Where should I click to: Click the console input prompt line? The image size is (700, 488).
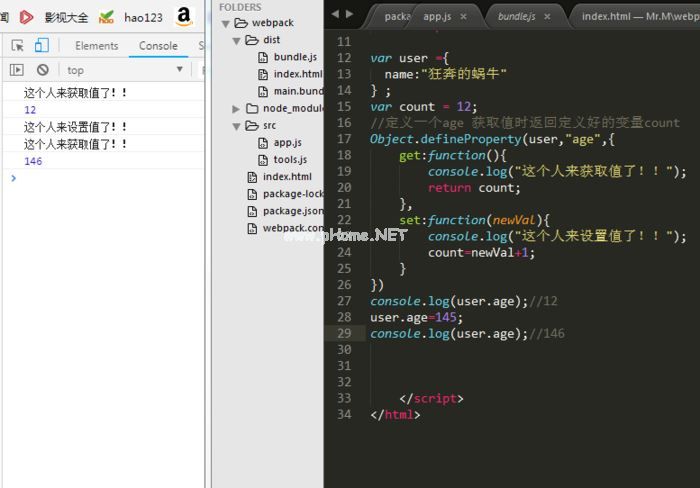pos(100,178)
